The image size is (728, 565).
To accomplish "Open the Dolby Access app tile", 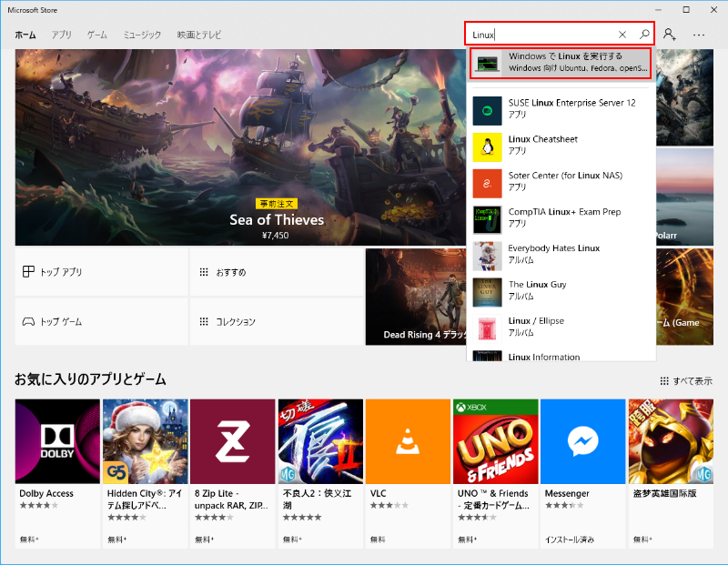I will pyautogui.click(x=57, y=473).
